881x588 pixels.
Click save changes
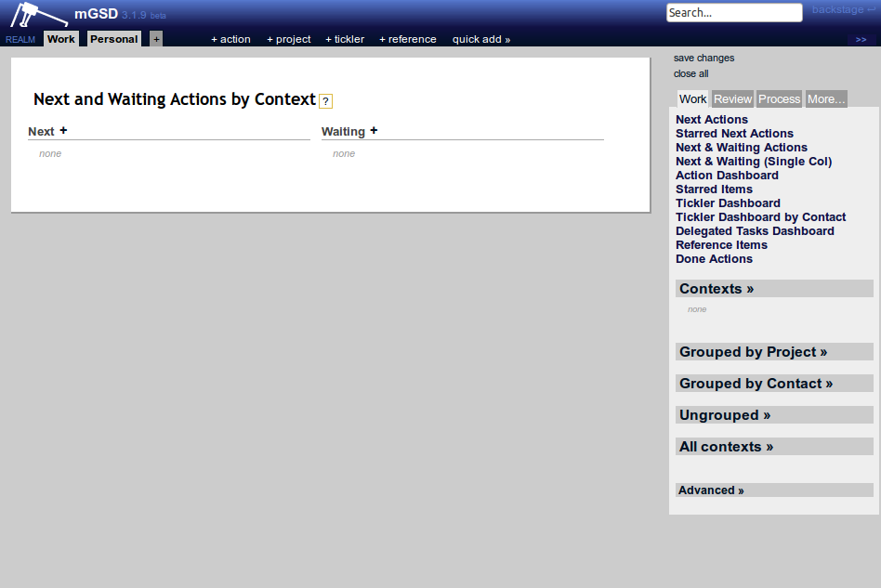(x=703, y=58)
